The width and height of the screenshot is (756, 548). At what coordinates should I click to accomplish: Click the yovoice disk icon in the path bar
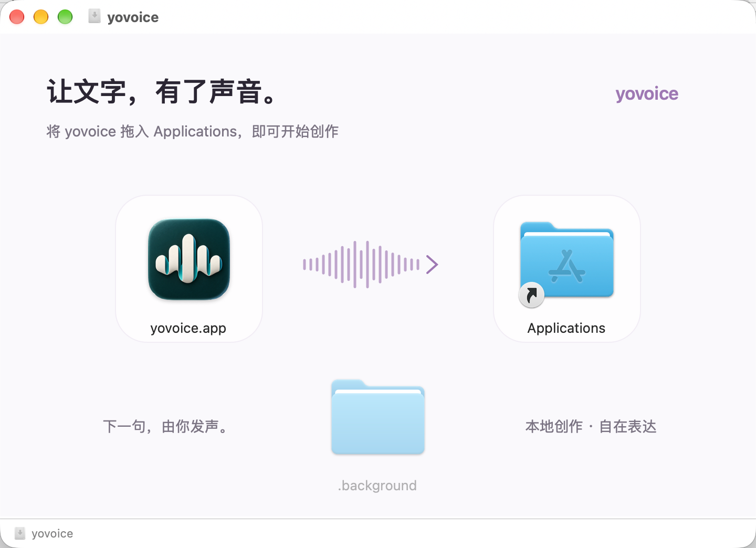(x=20, y=533)
